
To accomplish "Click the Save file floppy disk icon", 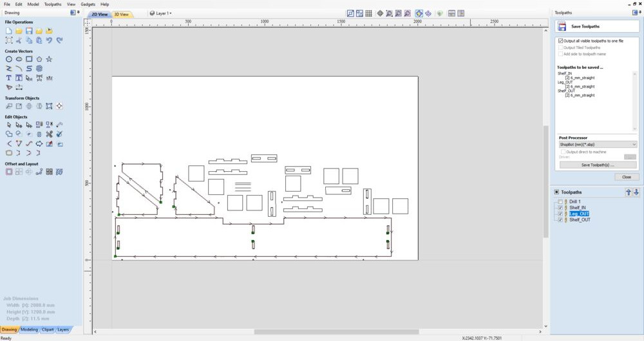I will [x=29, y=31].
